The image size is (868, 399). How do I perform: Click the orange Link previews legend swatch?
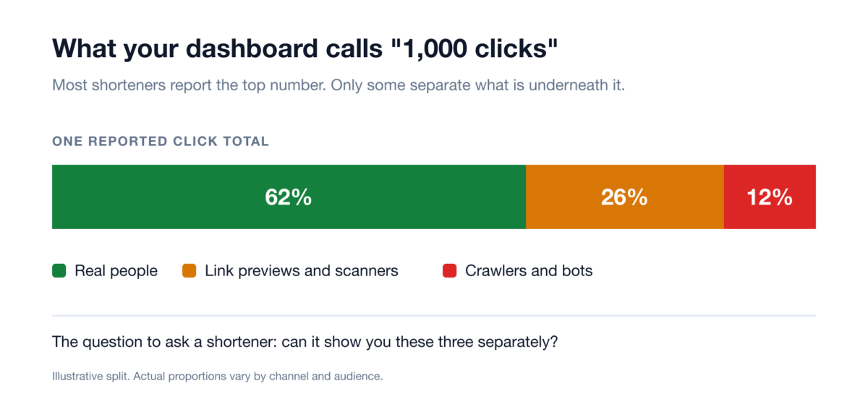(190, 271)
